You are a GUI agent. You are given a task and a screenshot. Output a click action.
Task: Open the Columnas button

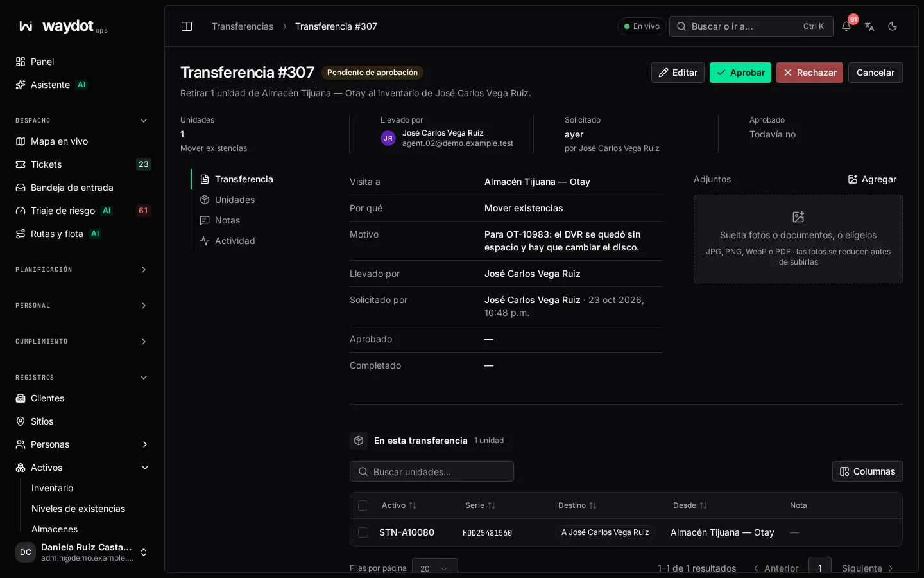point(868,471)
